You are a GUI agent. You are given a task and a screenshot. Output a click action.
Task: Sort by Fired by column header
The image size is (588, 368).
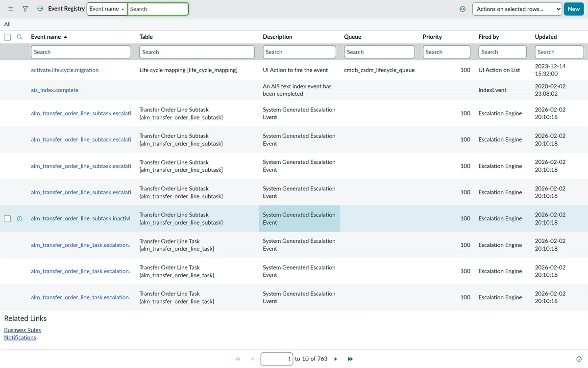pyautogui.click(x=489, y=37)
